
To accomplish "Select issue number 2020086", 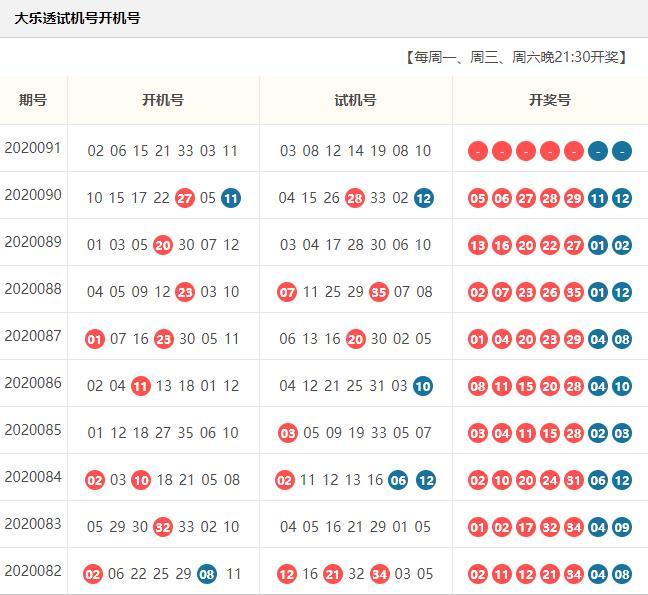I will coord(33,383).
